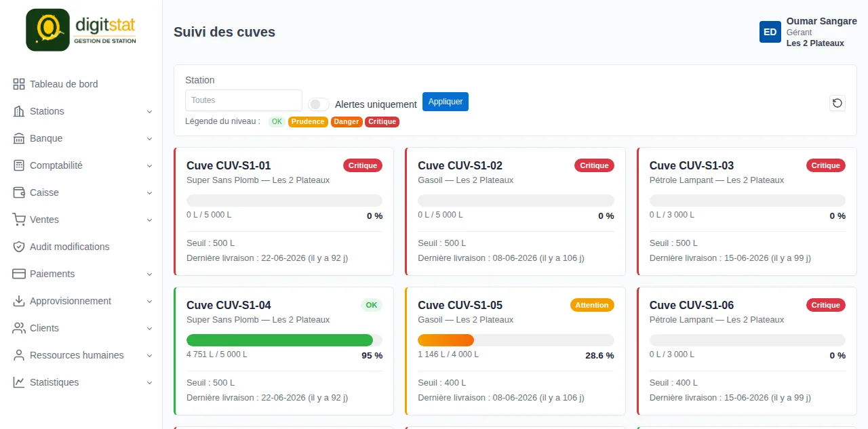Select the Approvisionnement menu item
Image resolution: width=868 pixels, height=429 pixels.
[81, 301]
